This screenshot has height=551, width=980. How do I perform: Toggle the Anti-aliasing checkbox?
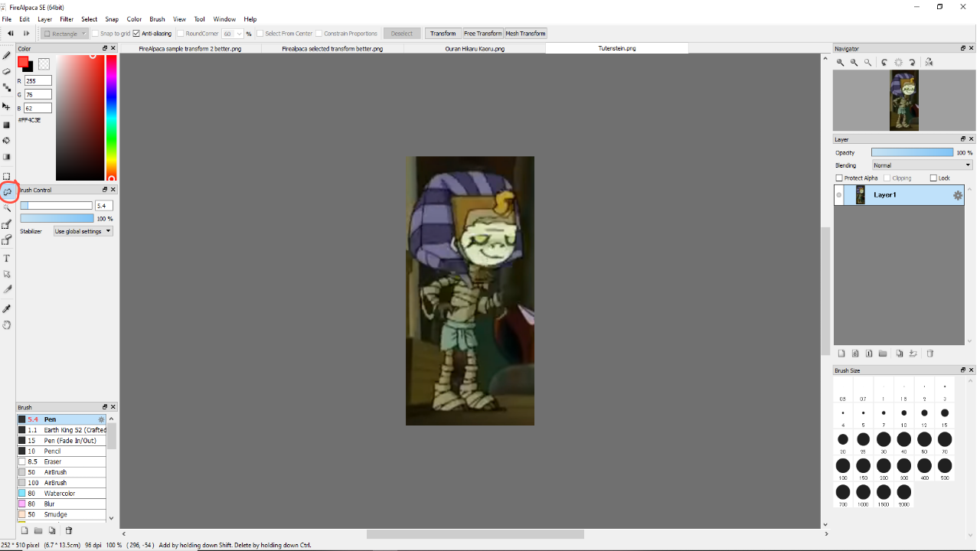[x=136, y=34]
